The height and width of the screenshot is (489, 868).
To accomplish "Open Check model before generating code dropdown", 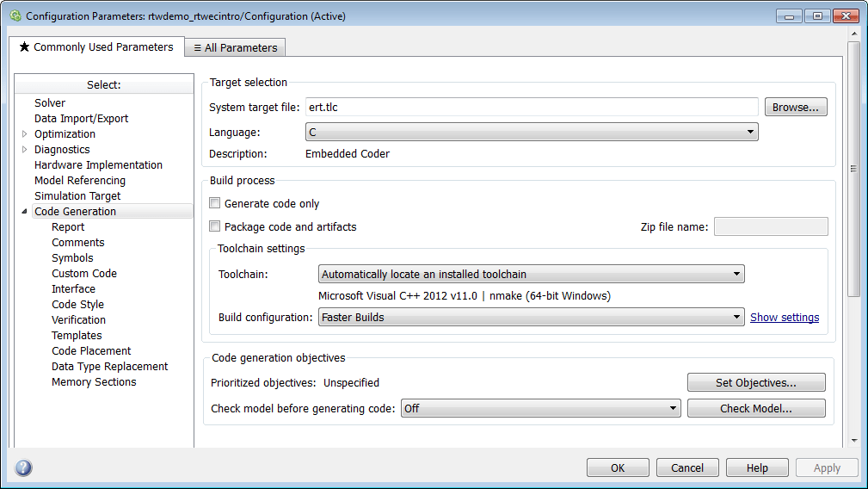I will click(540, 409).
